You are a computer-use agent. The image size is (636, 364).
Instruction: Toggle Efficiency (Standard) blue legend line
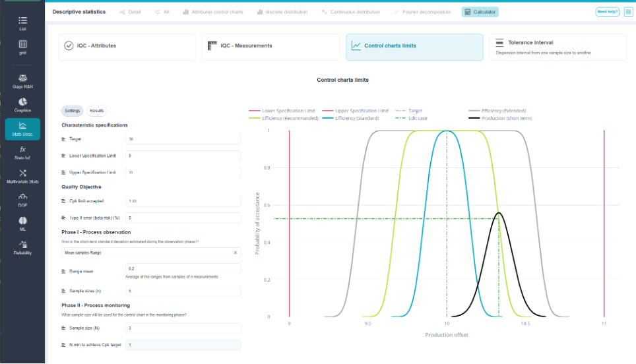(351, 118)
